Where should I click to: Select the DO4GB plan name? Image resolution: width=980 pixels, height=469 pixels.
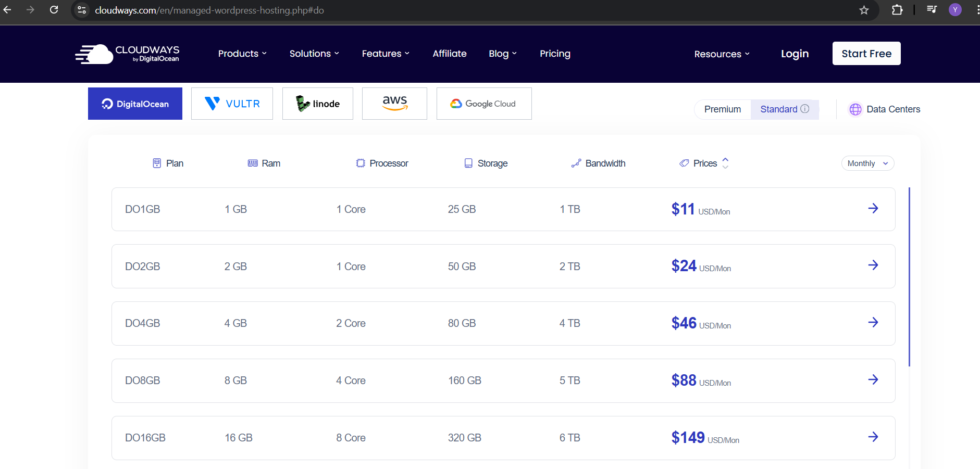point(142,323)
